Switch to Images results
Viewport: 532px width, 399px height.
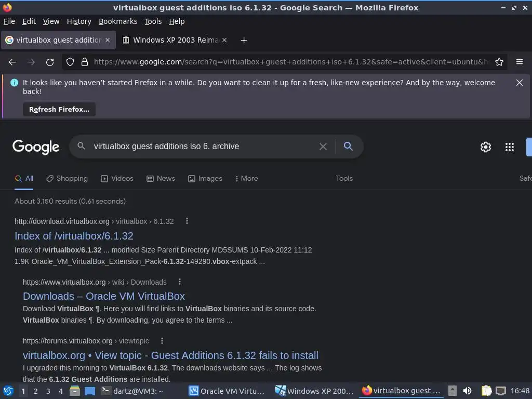[x=205, y=179]
